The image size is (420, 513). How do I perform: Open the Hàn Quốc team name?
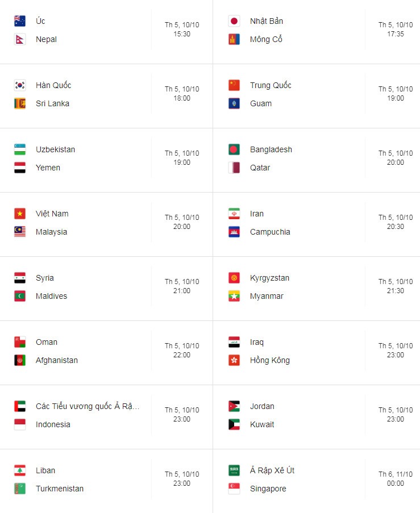pyautogui.click(x=53, y=85)
